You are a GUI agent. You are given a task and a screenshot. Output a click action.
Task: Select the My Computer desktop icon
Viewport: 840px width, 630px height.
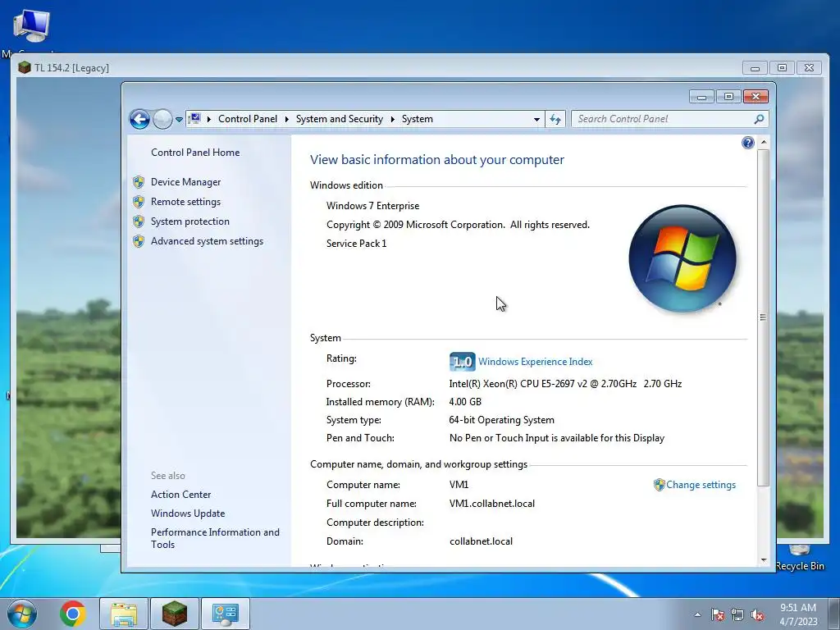click(x=31, y=32)
